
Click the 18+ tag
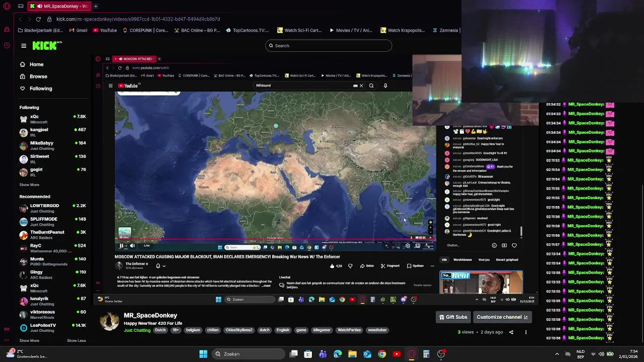(x=176, y=330)
